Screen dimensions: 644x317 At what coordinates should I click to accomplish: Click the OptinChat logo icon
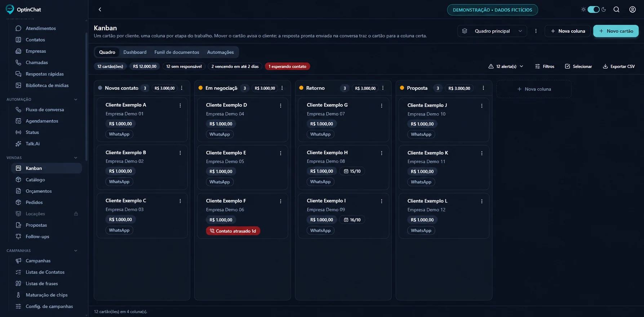pyautogui.click(x=10, y=9)
